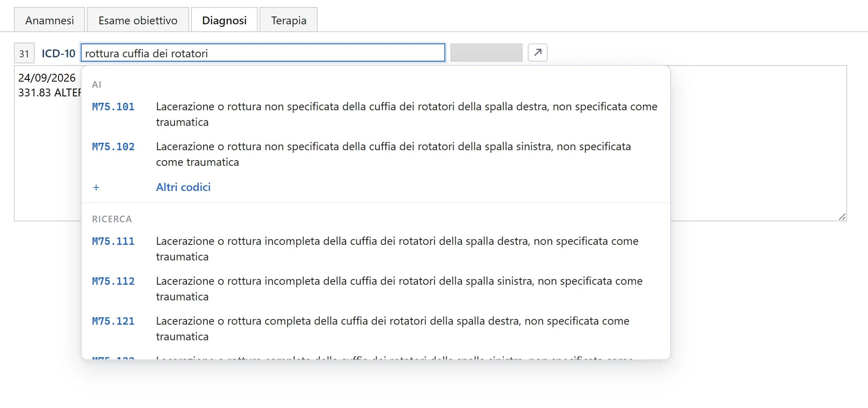868x408 pixels.
Task: Choose the non specificata spalla sinistra description
Action: tap(394, 154)
